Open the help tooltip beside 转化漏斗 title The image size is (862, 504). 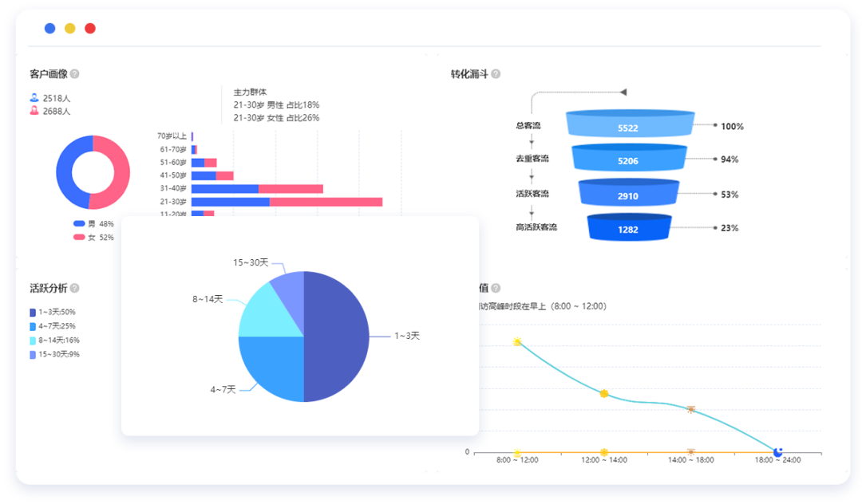(496, 73)
